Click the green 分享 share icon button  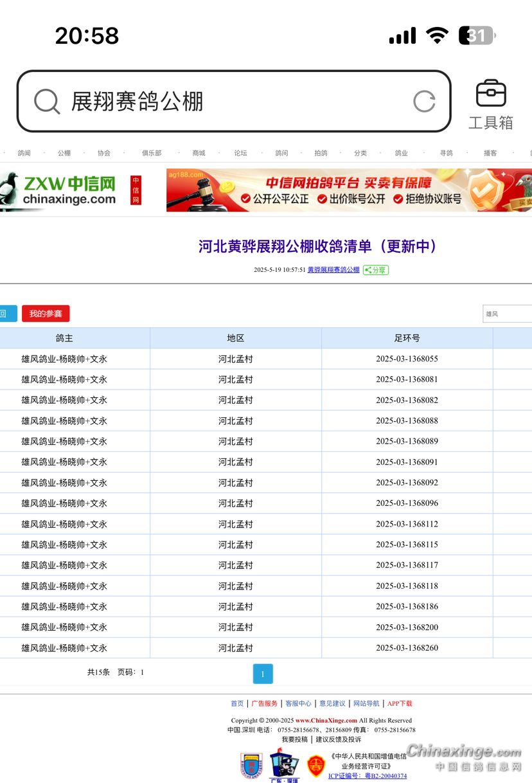pos(376,270)
